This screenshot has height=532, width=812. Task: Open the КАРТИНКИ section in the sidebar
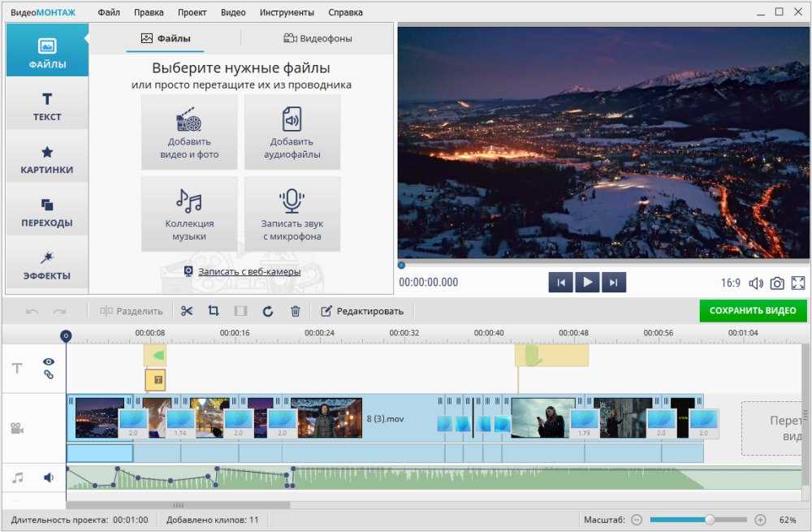point(47,157)
